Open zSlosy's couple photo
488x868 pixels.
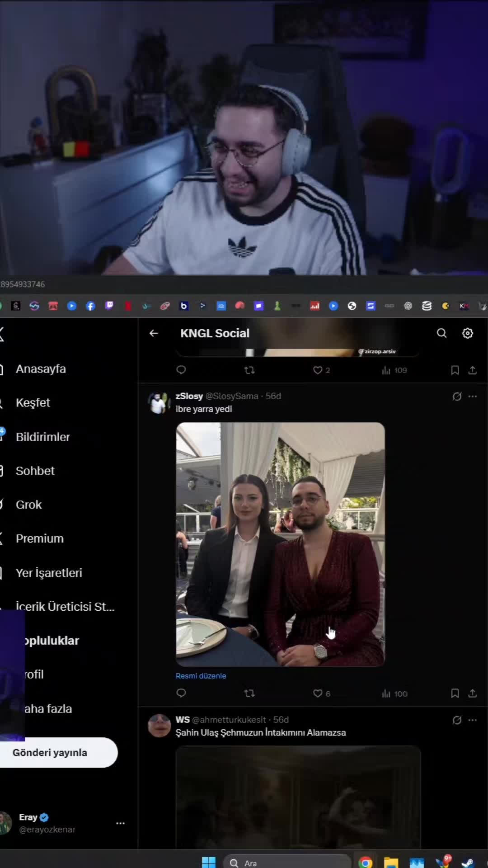[x=280, y=544]
